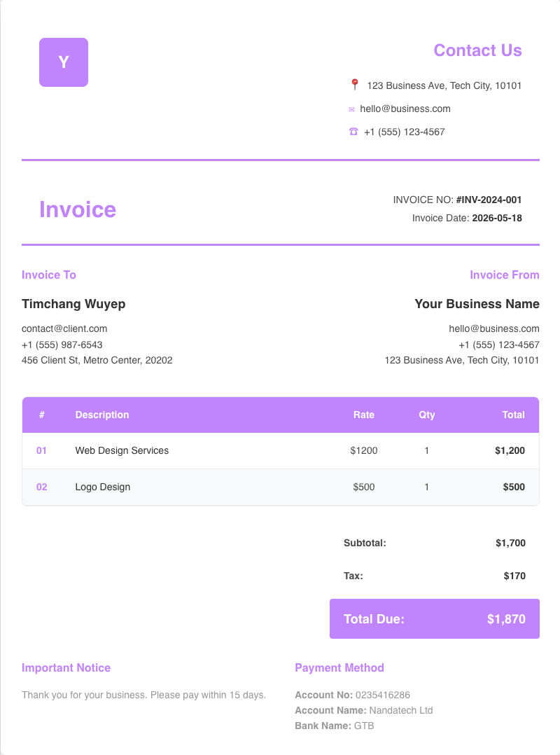Click row number 02

click(x=42, y=487)
